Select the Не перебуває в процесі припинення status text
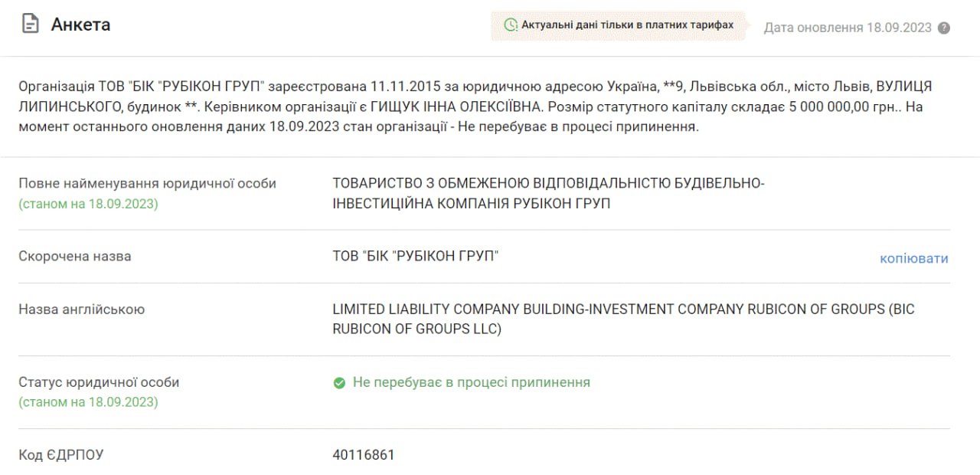Viewport: 980px width, 475px height. point(471,382)
